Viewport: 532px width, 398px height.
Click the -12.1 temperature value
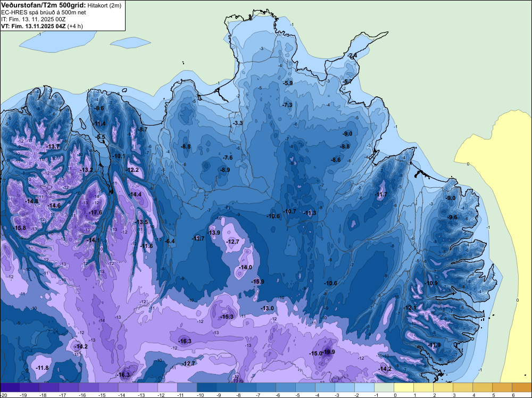point(410,308)
